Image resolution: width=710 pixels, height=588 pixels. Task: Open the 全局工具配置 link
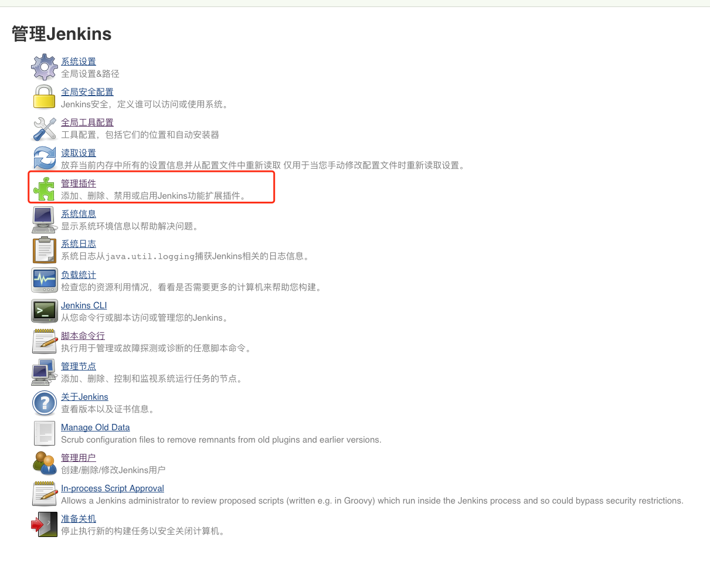coord(87,123)
